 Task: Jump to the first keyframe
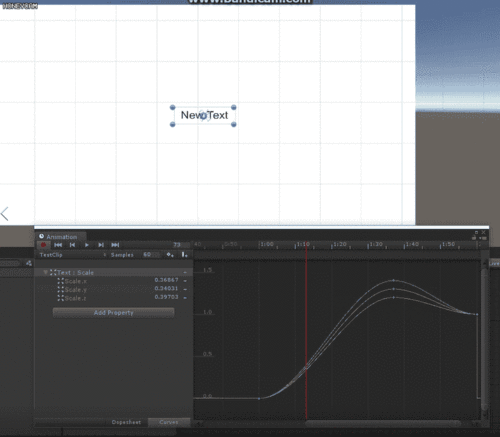[58, 245]
